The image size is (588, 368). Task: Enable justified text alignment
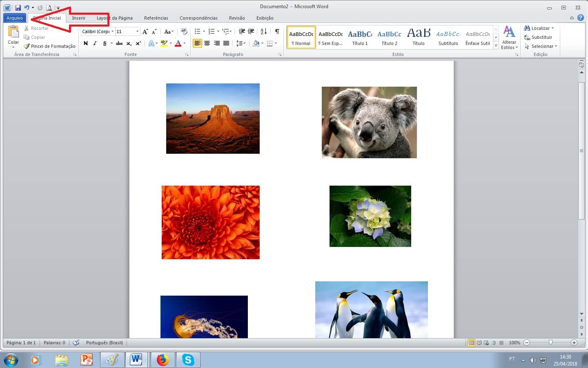(x=226, y=43)
